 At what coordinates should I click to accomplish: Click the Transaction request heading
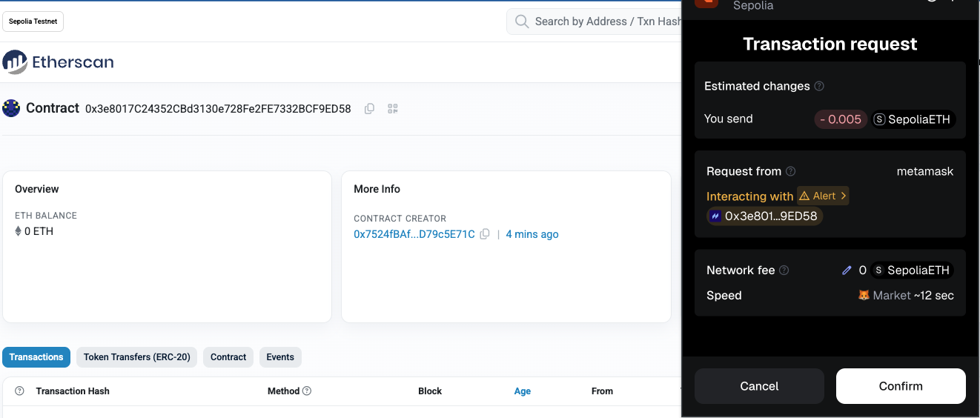point(830,44)
